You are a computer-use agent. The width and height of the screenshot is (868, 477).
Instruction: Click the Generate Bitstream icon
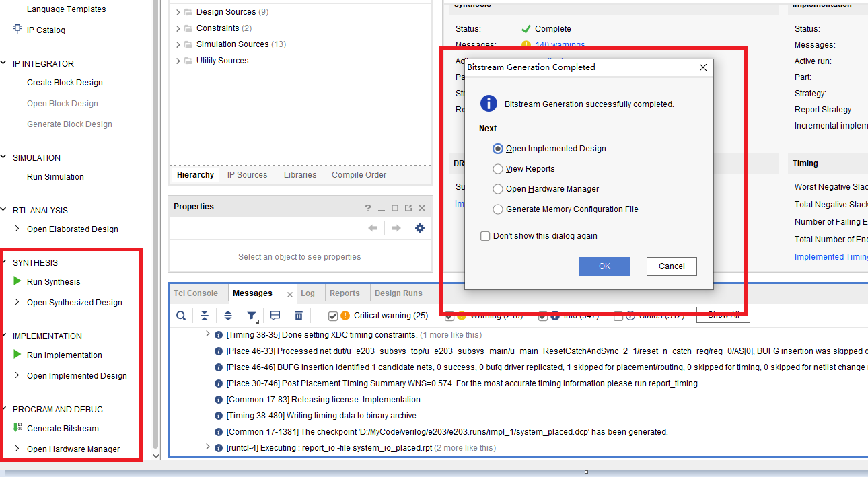coord(17,428)
